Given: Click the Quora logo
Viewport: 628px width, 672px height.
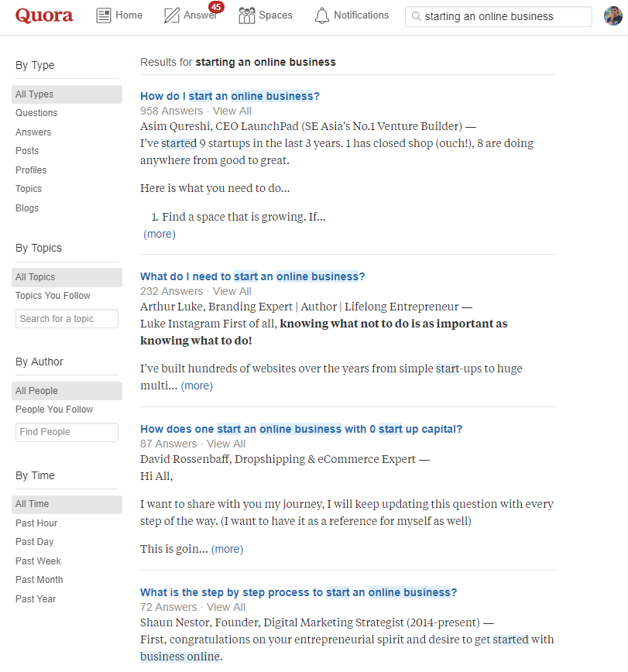Looking at the screenshot, I should pos(44,15).
